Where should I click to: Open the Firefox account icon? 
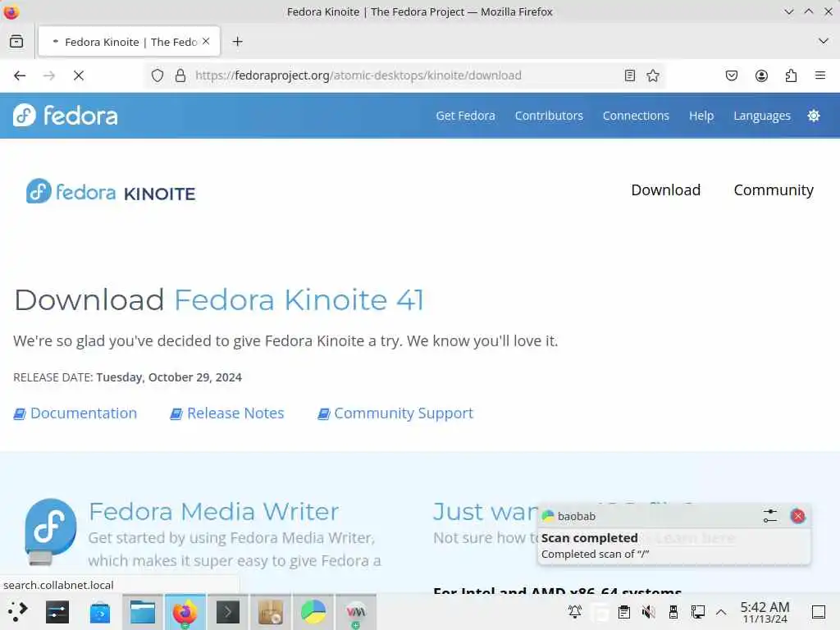click(x=761, y=75)
